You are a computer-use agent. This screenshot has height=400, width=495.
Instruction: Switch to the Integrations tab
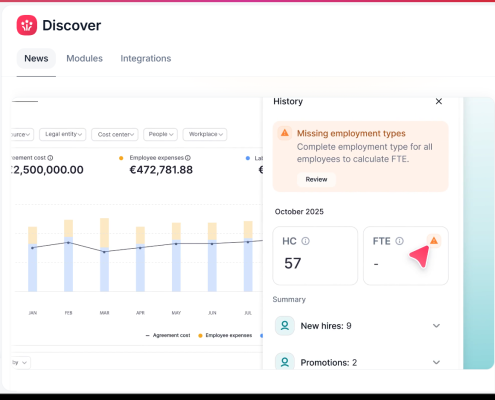click(x=146, y=58)
